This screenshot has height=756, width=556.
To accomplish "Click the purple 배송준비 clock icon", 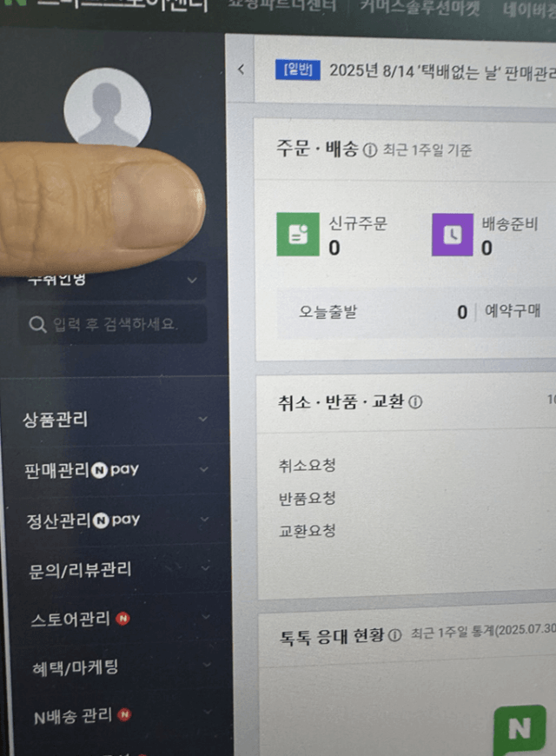I will pos(453,235).
